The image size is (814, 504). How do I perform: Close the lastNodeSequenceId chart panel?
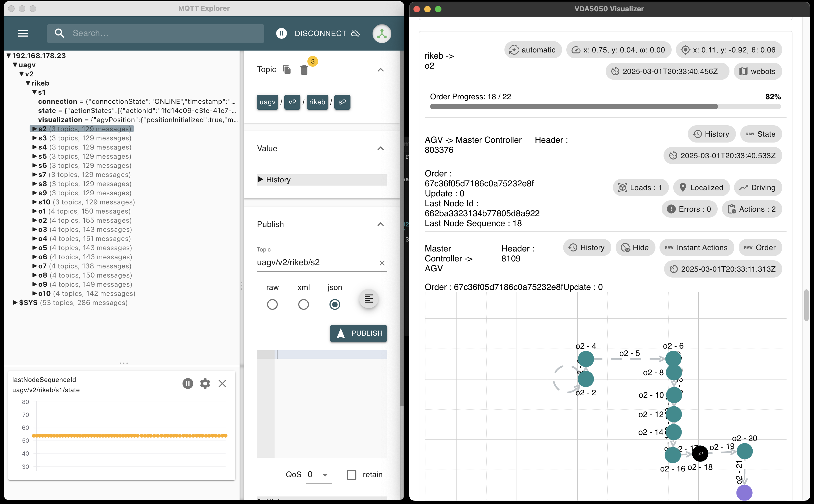(x=222, y=383)
